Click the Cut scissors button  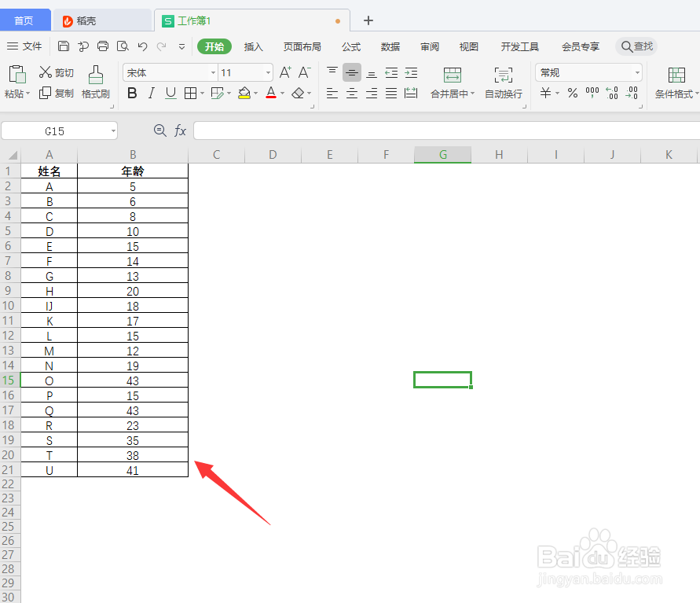click(x=57, y=72)
